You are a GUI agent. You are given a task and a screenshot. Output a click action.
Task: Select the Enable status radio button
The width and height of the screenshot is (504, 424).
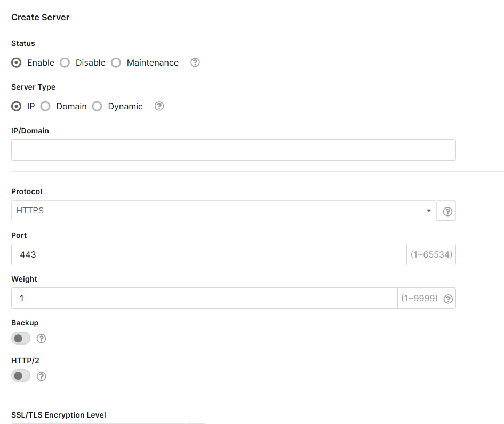(17, 62)
